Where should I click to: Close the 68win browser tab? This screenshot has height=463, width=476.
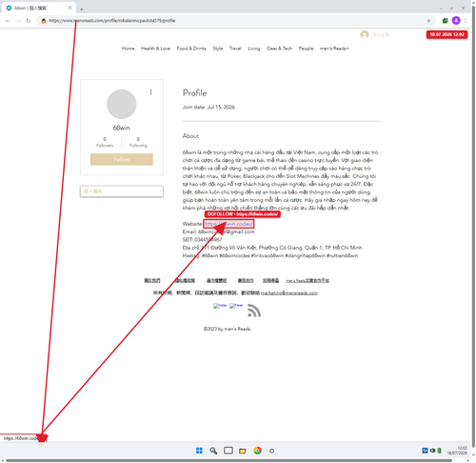point(70,8)
